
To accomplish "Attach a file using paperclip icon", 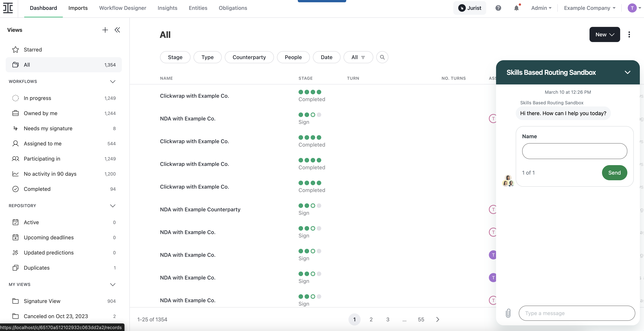I will (508, 313).
